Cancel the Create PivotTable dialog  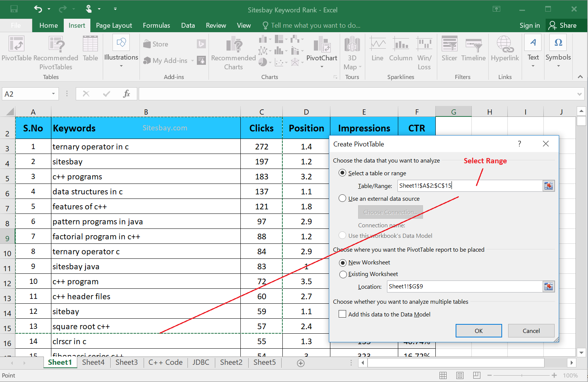pos(531,331)
